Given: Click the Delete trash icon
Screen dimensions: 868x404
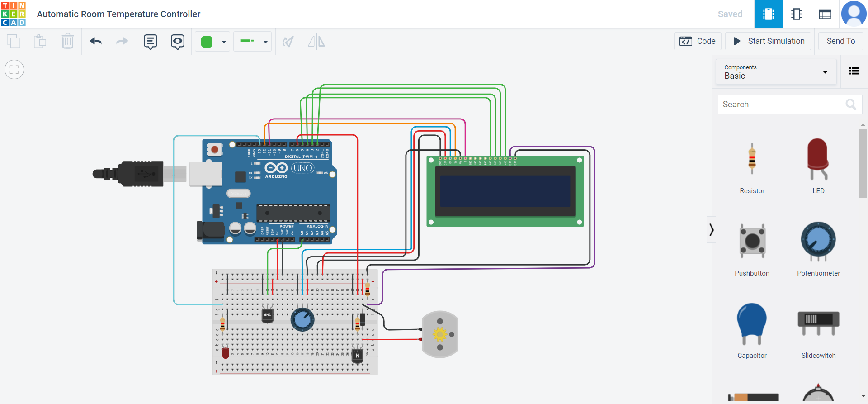Looking at the screenshot, I should pos(68,41).
